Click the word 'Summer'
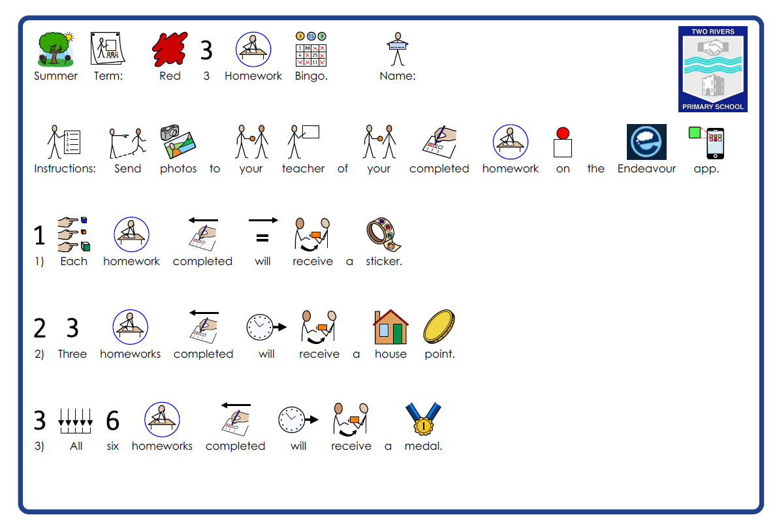 (55, 76)
